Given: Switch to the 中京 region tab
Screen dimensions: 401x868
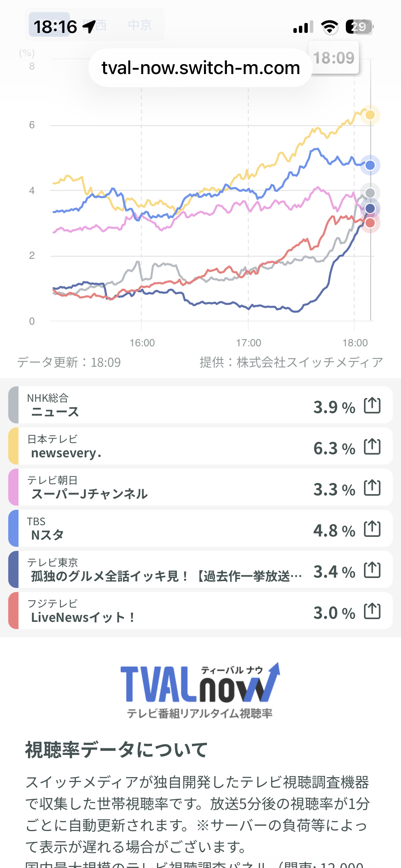Looking at the screenshot, I should [139, 25].
